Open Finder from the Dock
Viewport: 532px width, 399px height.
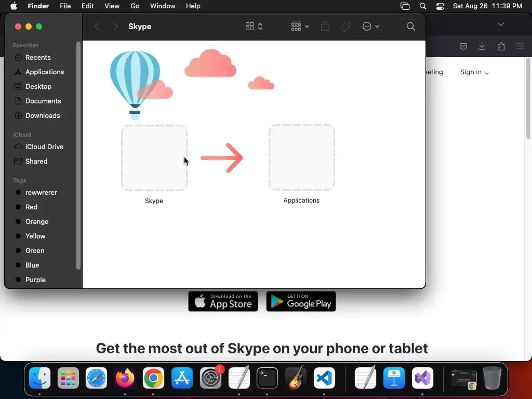click(39, 378)
